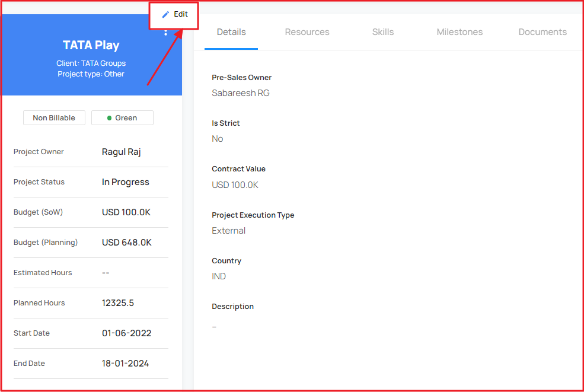Click Planned Hours value 12325.5
Viewport: 584px width, 392px height.
118,303
